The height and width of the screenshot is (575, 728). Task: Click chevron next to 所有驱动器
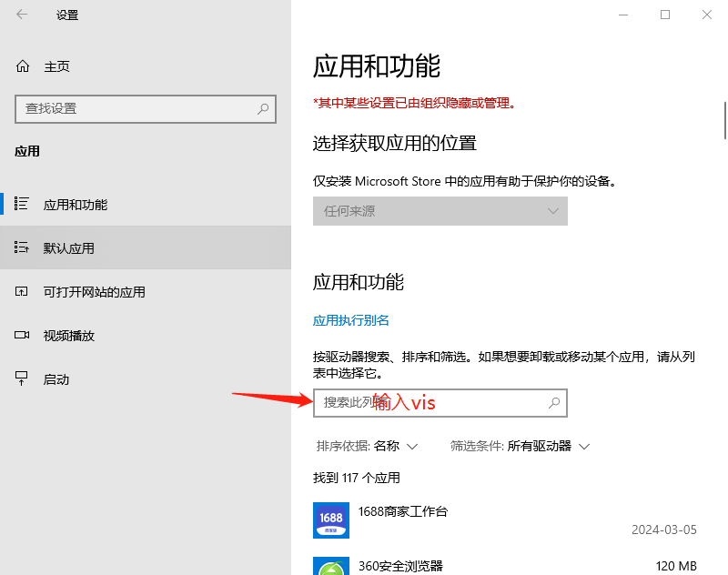coord(584,447)
